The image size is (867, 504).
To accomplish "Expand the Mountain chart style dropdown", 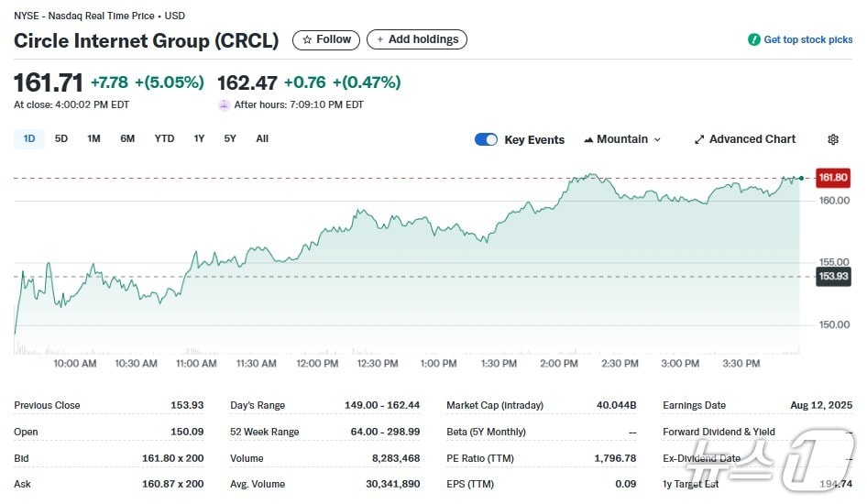I will [657, 139].
